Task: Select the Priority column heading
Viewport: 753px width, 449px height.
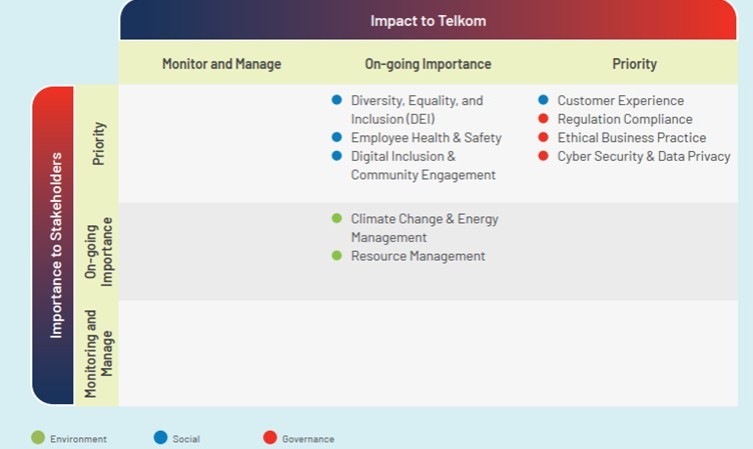Action: point(634,64)
